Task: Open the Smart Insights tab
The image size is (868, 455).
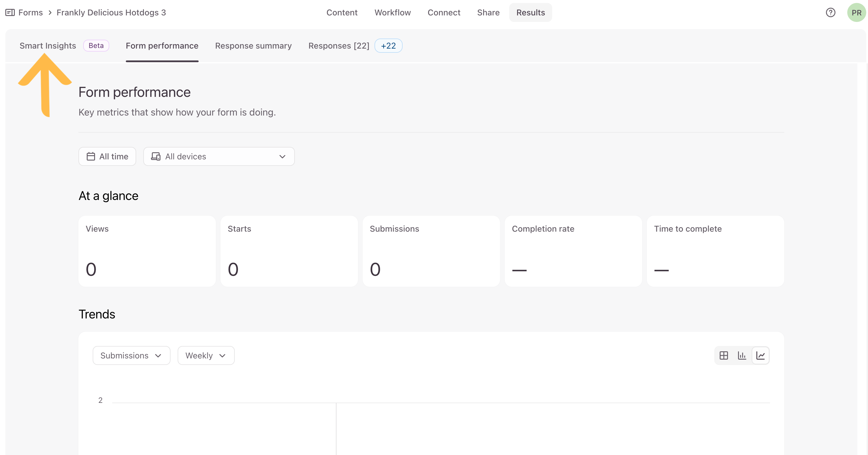Action: (48, 46)
